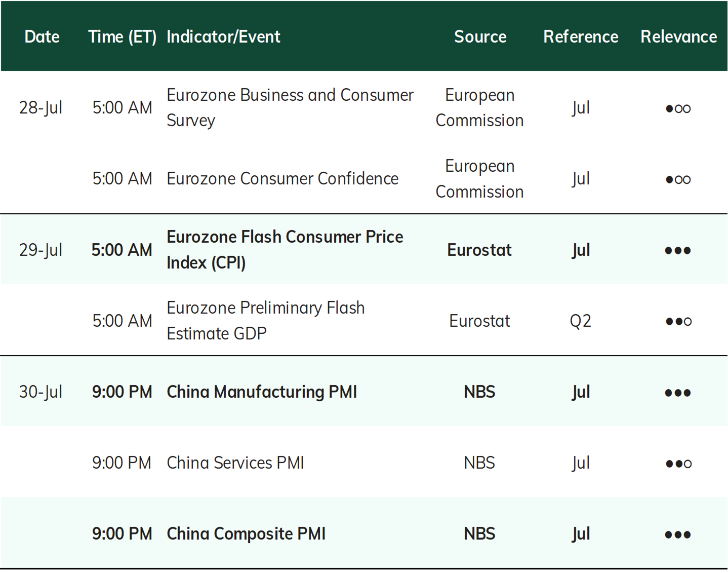The width and height of the screenshot is (728, 573).
Task: Click the 28-Jul date cell
Action: click(41, 107)
